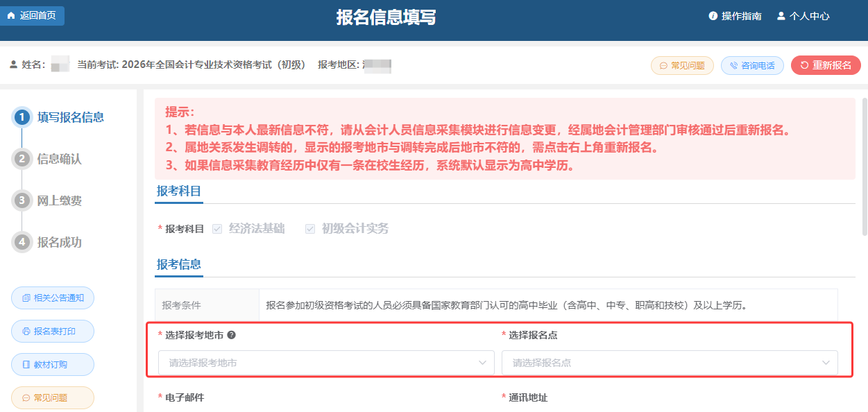
Task: Toggle the 经济法基础 checkbox
Action: coord(217,229)
